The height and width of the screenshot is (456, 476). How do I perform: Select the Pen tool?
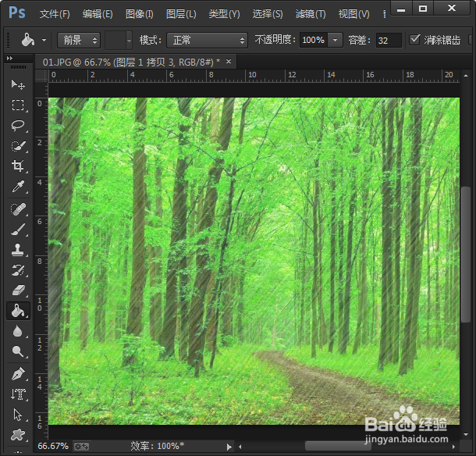(18, 374)
